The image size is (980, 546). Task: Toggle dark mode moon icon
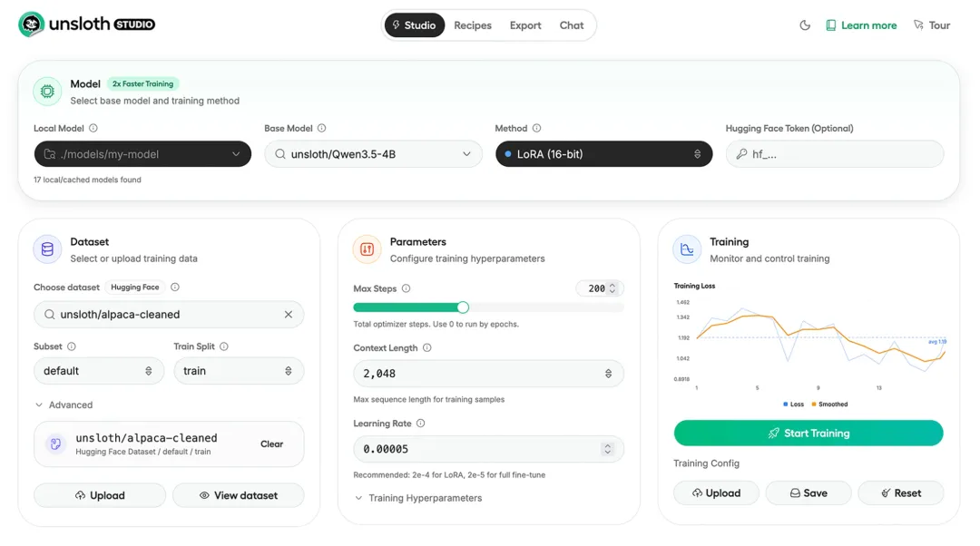click(805, 25)
